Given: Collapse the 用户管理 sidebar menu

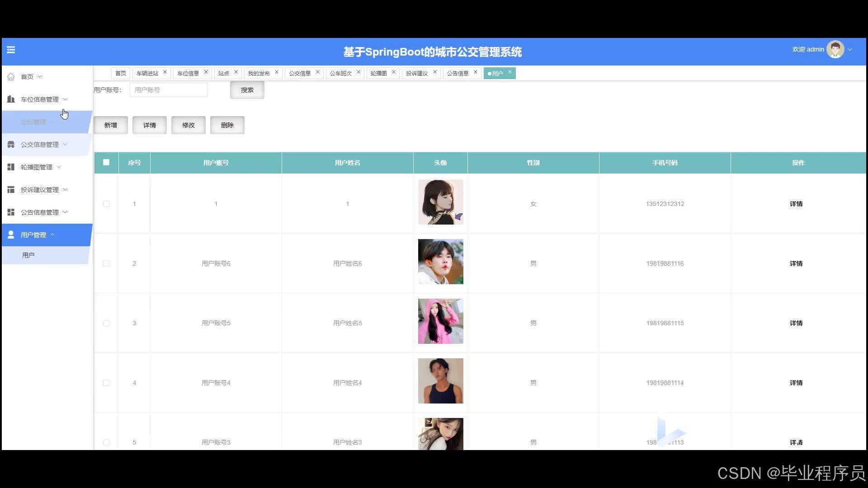Looking at the screenshot, I should tap(33, 235).
